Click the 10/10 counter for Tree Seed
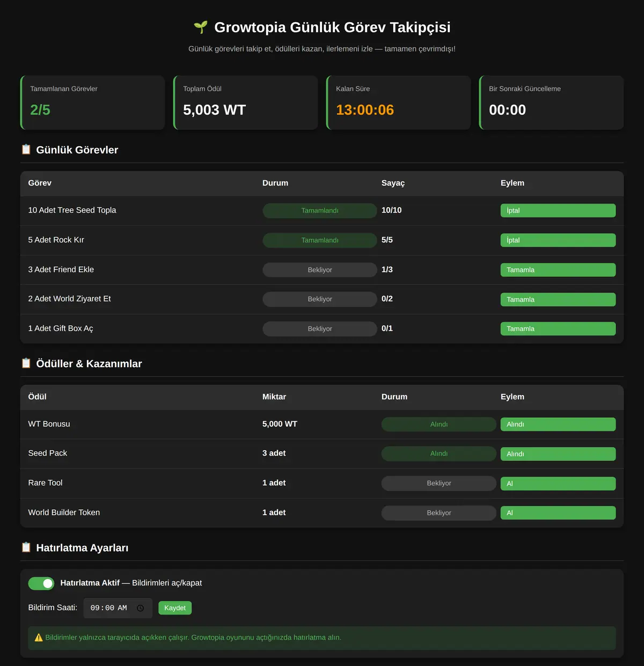Image resolution: width=644 pixels, height=666 pixels. [392, 210]
